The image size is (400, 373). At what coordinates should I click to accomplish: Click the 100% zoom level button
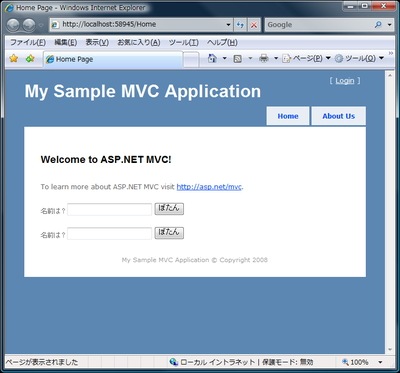pos(355,362)
